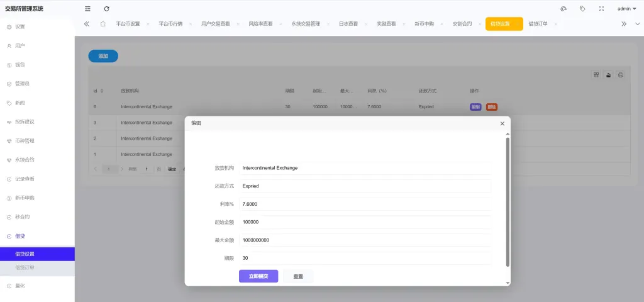
Task: Switch to the 新币申购 tab in the tab bar
Action: 425,24
